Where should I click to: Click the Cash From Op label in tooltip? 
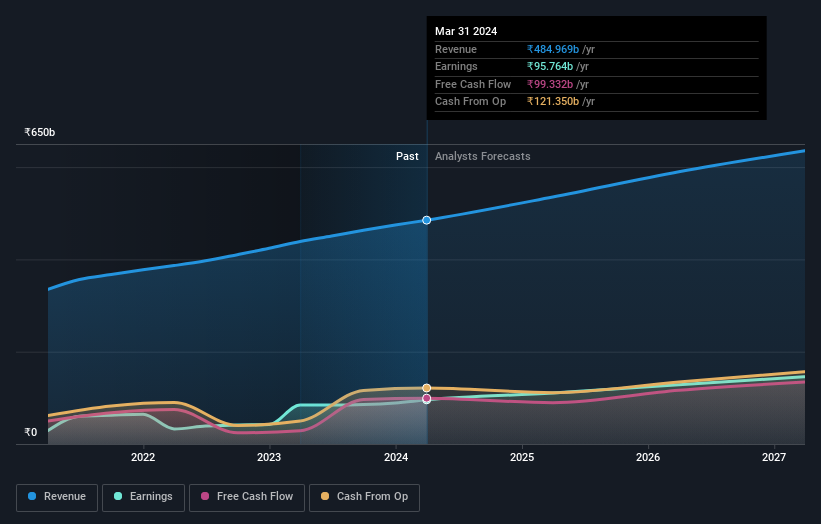(x=471, y=102)
